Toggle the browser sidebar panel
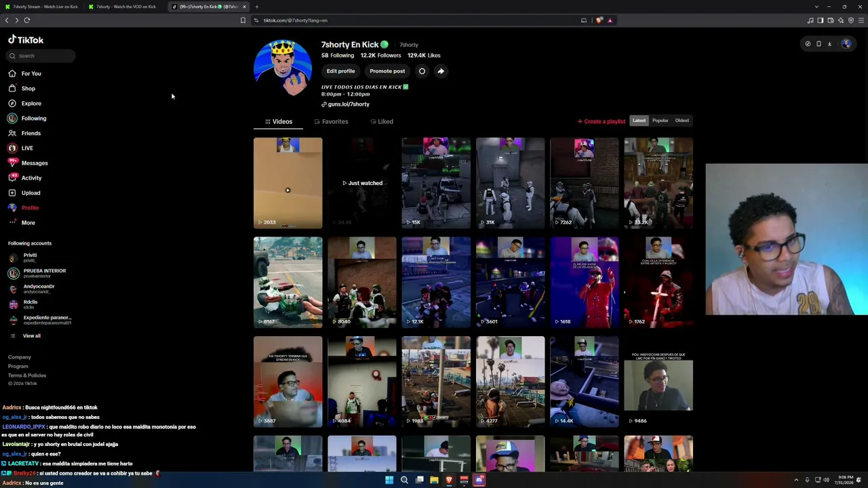This screenshot has height=488, width=868. tap(821, 20)
